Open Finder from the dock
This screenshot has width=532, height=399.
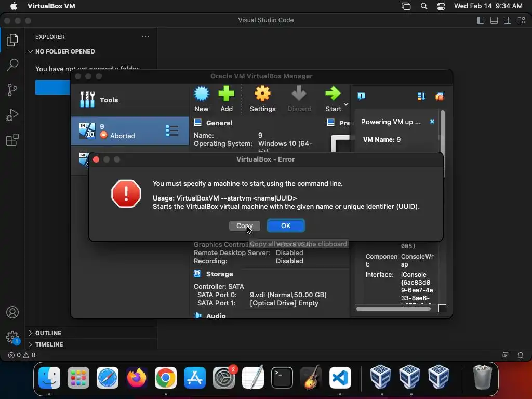coord(49,378)
